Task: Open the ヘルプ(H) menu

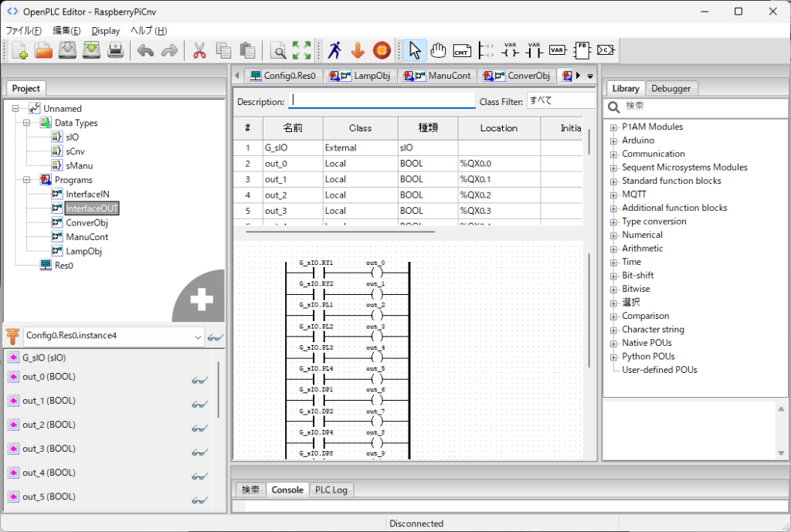Action: 148,31
